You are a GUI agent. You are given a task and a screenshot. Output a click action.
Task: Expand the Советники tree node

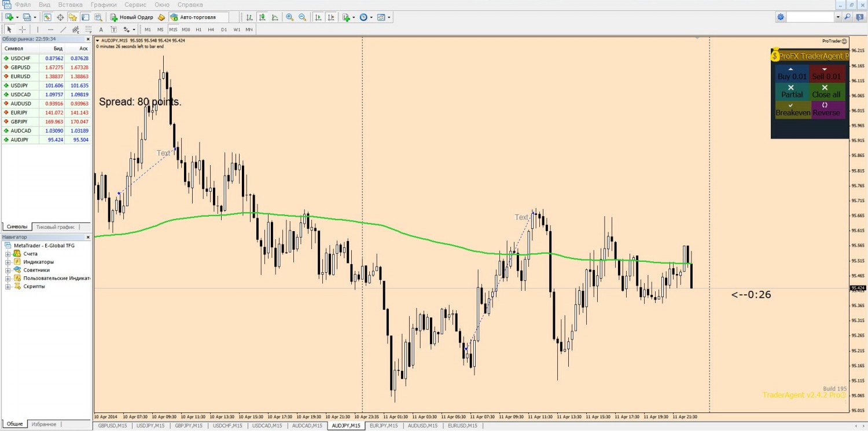coord(8,270)
